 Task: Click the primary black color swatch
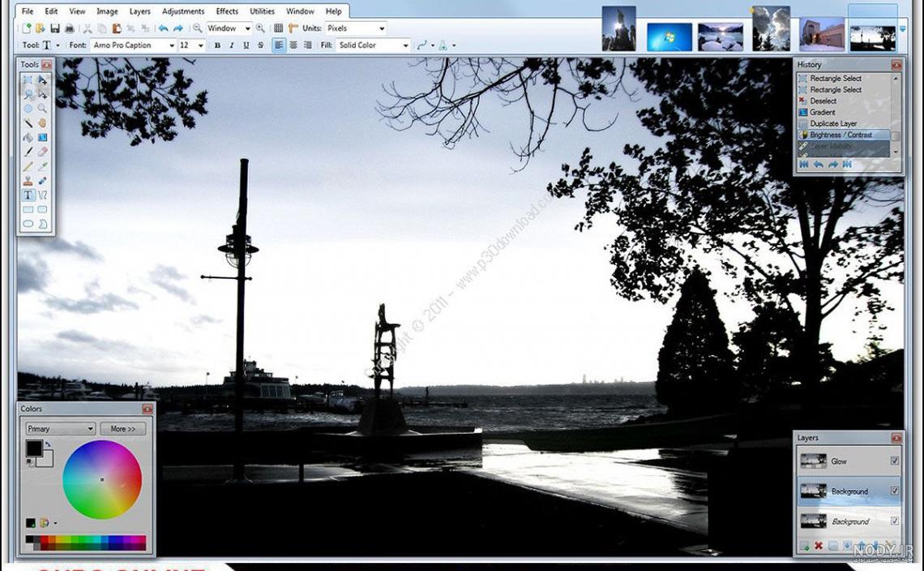pos(33,449)
